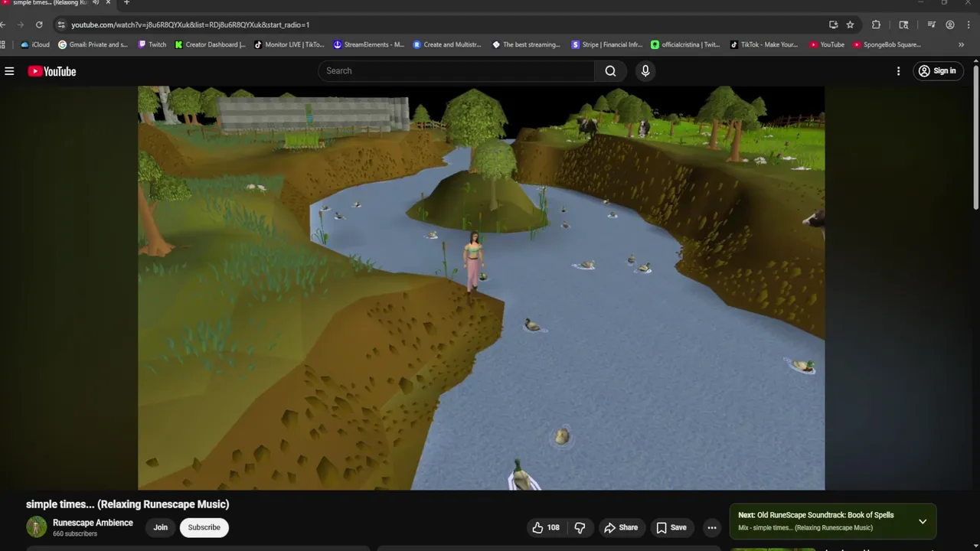
Task: Open the iCloud bookmark
Action: [34, 44]
